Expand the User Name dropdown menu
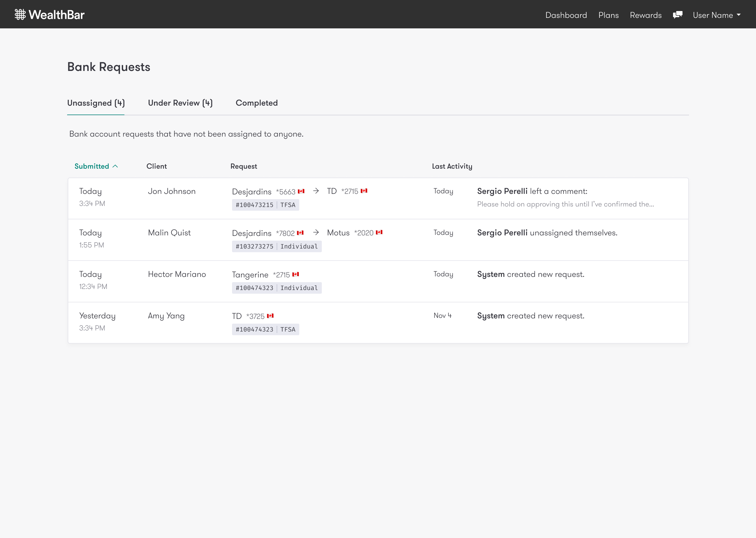This screenshot has height=538, width=756. [x=717, y=15]
